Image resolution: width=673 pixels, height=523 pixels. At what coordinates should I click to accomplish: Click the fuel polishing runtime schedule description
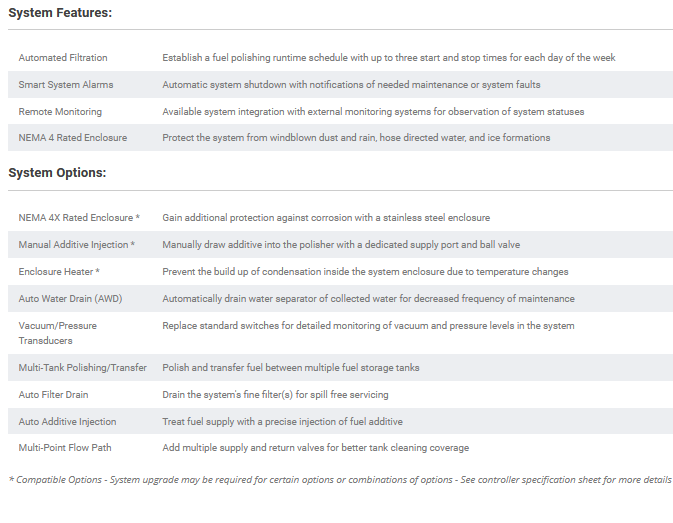click(389, 58)
